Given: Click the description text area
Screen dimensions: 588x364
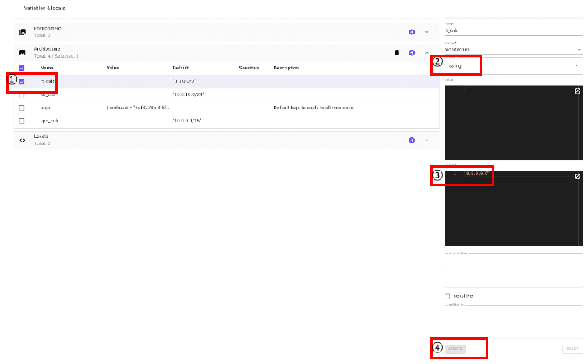Looking at the screenshot, I should point(513,270).
